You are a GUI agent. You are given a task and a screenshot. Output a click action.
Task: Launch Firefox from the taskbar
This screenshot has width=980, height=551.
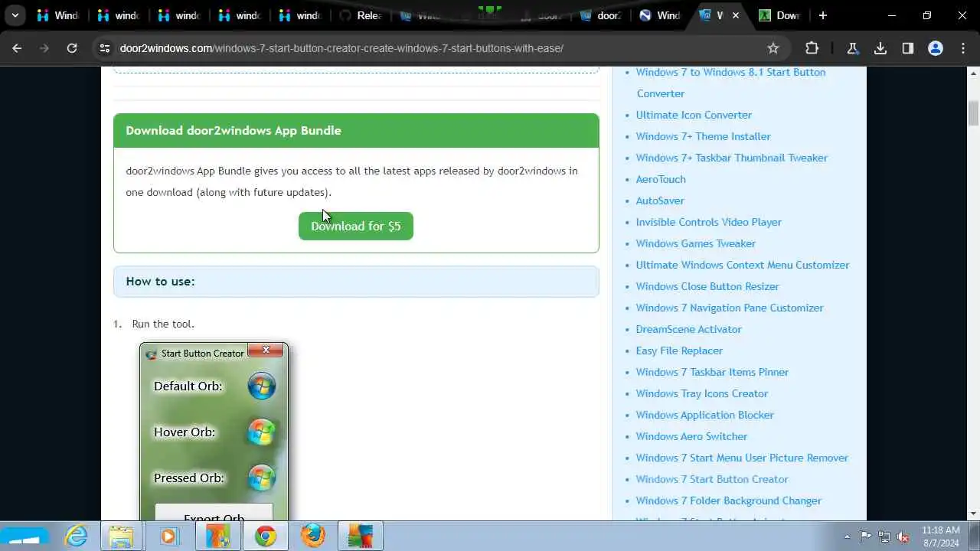click(313, 536)
